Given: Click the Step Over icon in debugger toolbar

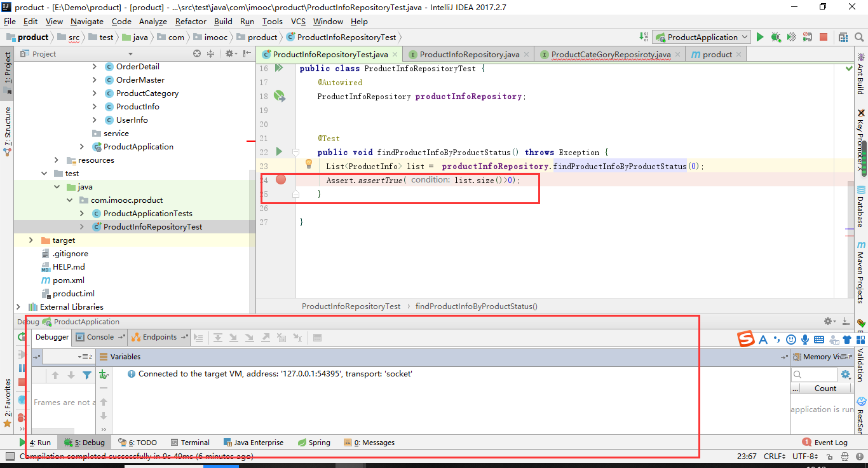Looking at the screenshot, I should click(x=217, y=338).
